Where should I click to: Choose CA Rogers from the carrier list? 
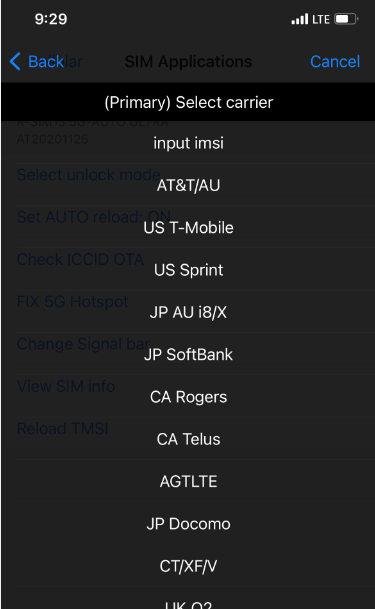coord(188,397)
